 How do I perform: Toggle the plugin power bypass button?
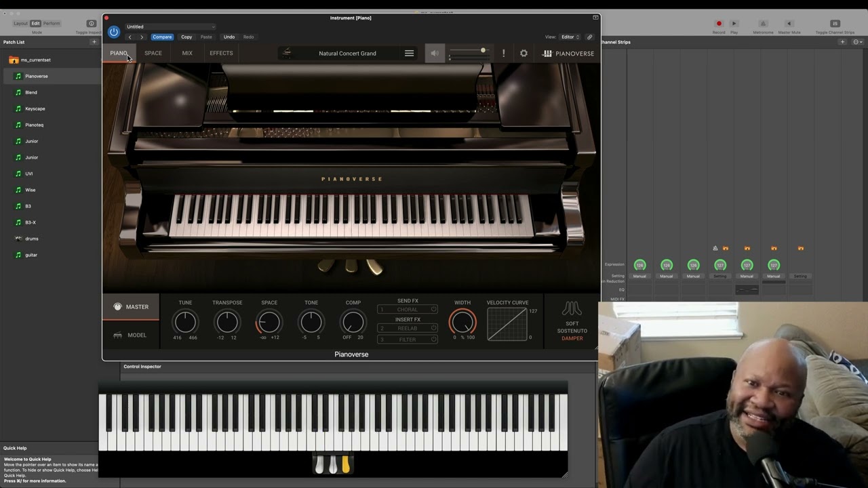pyautogui.click(x=114, y=32)
